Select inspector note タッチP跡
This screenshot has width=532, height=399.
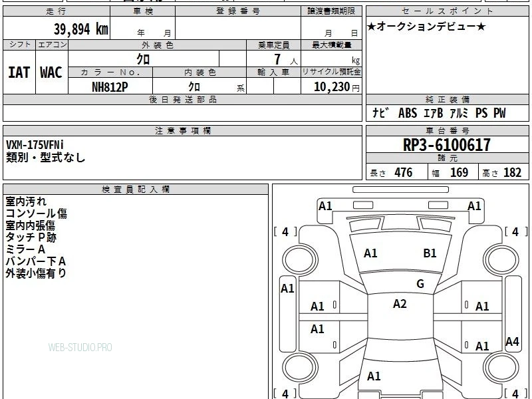click(x=31, y=237)
